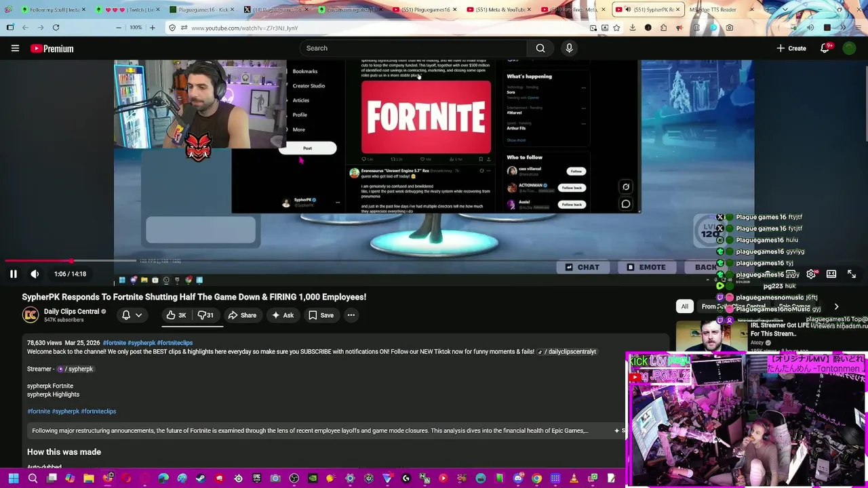Show next chips with right chevron

click(836, 306)
